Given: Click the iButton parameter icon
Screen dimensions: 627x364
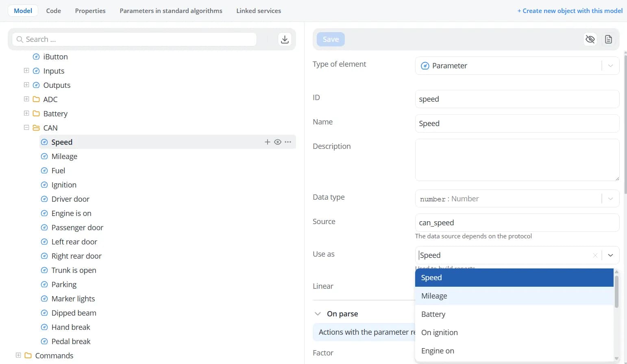Looking at the screenshot, I should point(36,57).
